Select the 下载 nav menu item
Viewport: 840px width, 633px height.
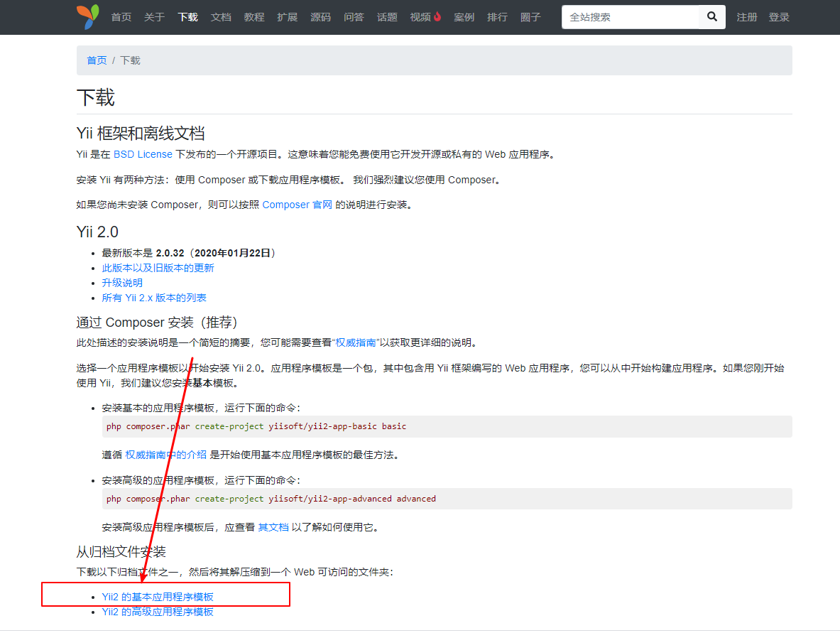(187, 17)
